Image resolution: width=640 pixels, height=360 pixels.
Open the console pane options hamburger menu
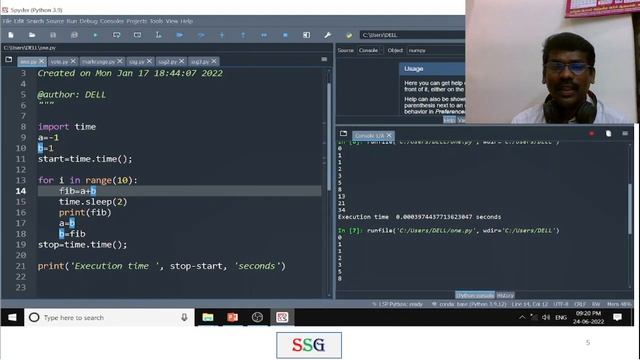[625, 133]
